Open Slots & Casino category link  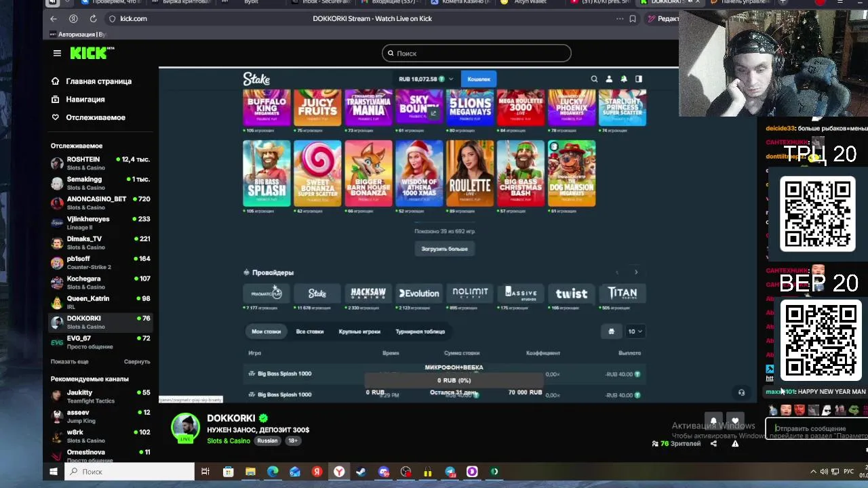pos(229,441)
